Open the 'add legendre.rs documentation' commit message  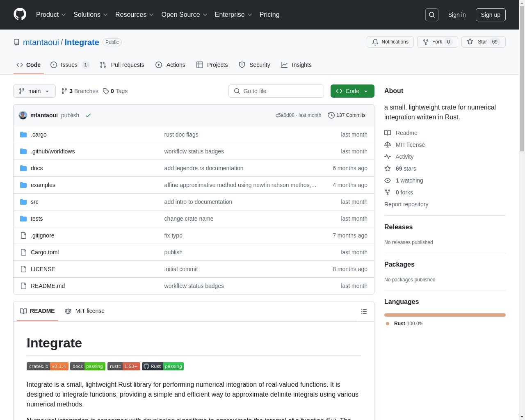click(x=204, y=168)
